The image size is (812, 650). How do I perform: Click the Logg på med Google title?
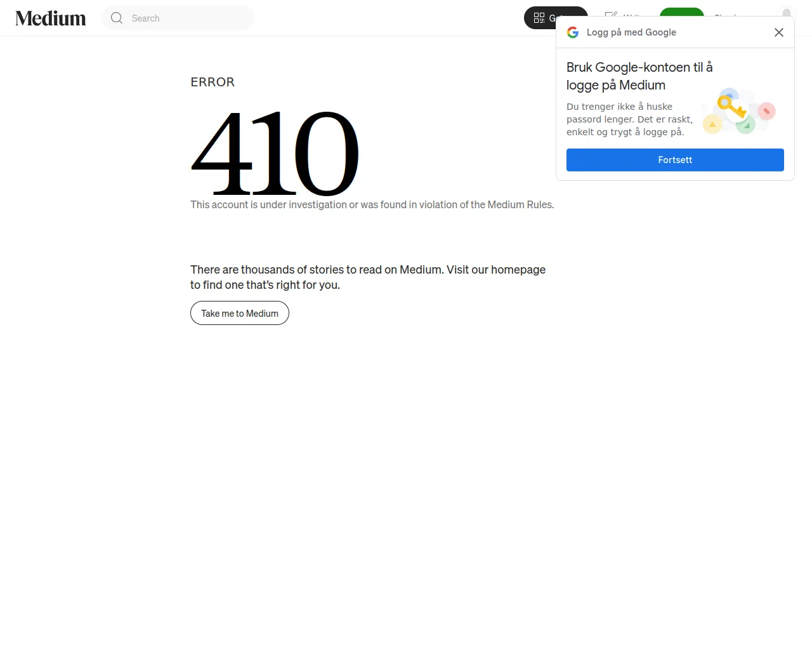pos(631,32)
